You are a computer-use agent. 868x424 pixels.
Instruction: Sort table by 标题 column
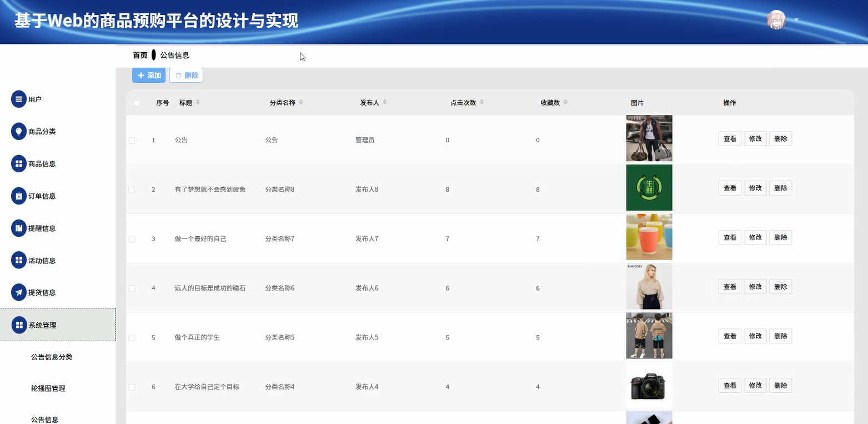point(198,103)
